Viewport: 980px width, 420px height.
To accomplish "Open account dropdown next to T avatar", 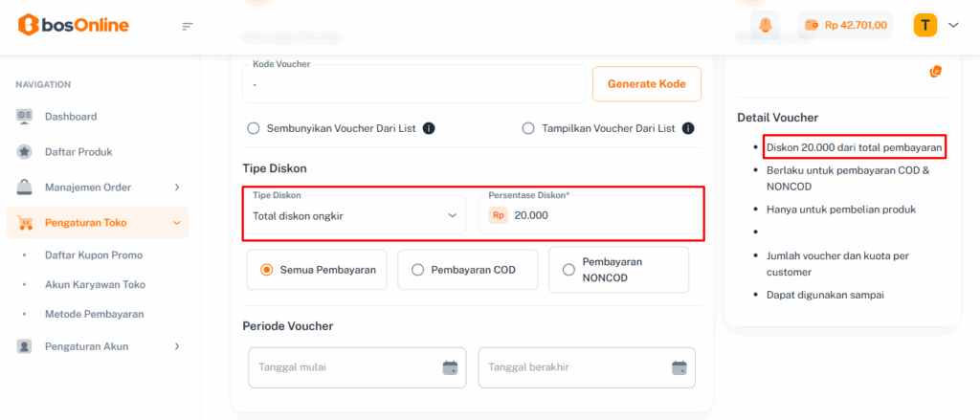I will [x=952, y=25].
